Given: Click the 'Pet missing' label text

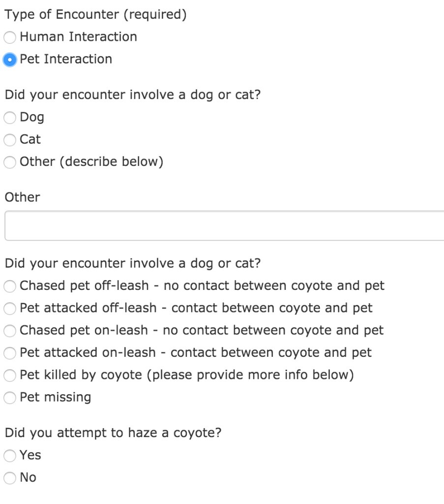Looking at the screenshot, I should pos(56,397).
